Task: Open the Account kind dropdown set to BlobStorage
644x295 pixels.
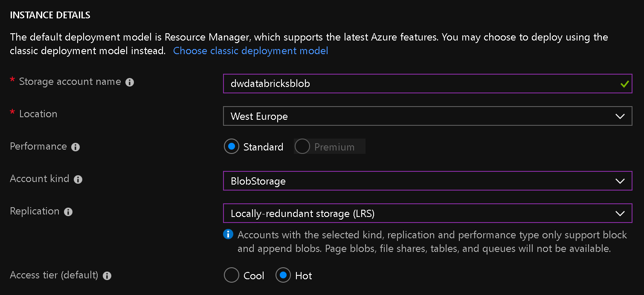Action: coord(426,181)
